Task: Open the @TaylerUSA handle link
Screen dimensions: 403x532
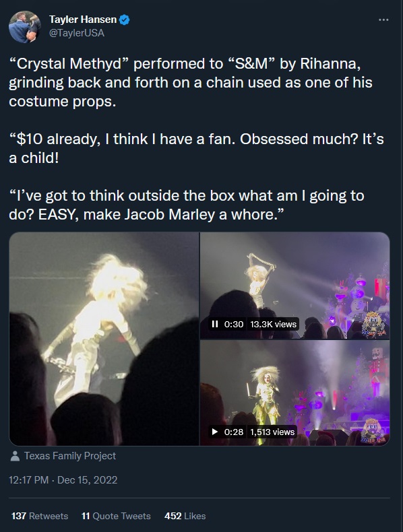Action: (77, 33)
